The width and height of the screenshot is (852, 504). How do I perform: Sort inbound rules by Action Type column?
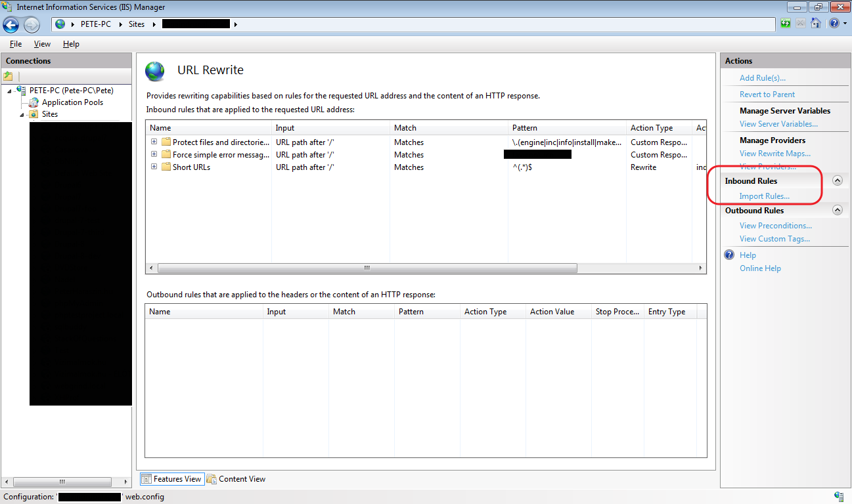click(x=660, y=128)
